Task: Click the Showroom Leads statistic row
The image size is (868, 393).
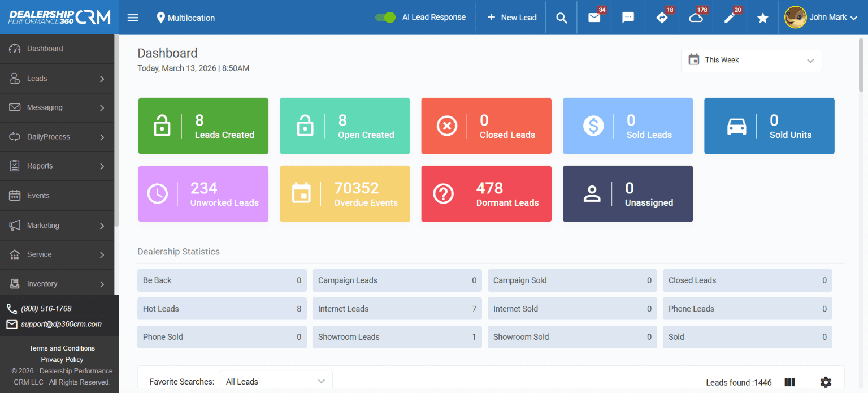Action: [x=397, y=337]
